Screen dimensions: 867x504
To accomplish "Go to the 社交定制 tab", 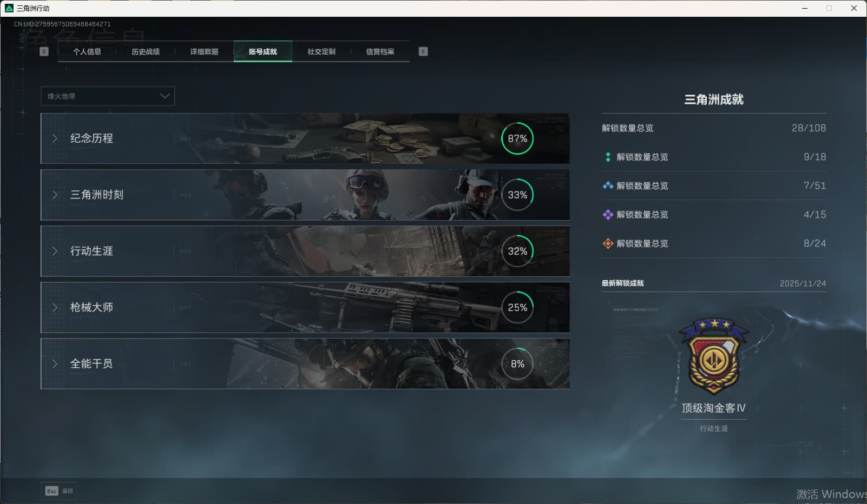I will (321, 51).
